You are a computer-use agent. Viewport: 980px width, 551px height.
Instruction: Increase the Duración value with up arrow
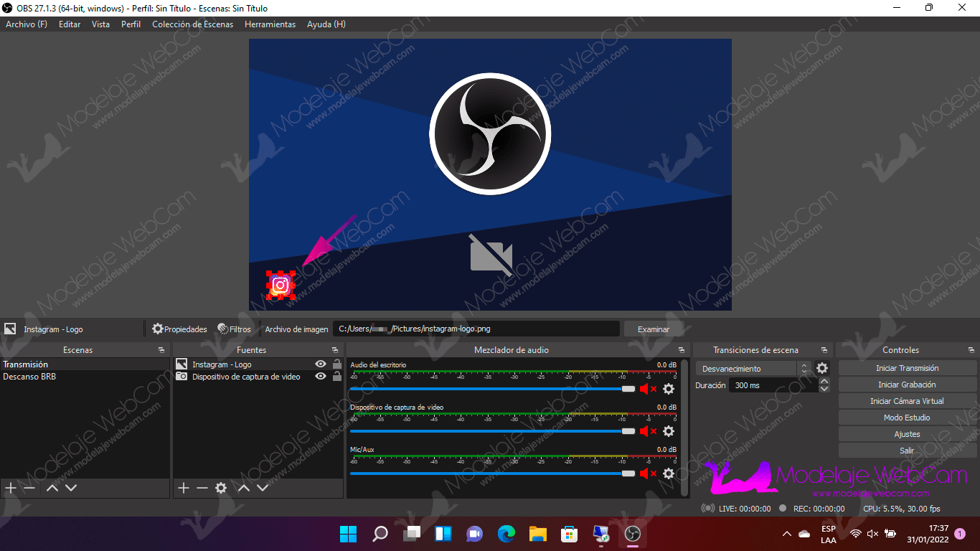click(824, 382)
